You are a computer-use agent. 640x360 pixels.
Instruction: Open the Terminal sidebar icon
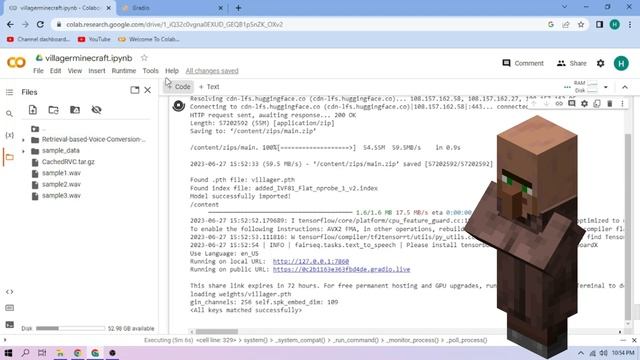click(x=9, y=325)
